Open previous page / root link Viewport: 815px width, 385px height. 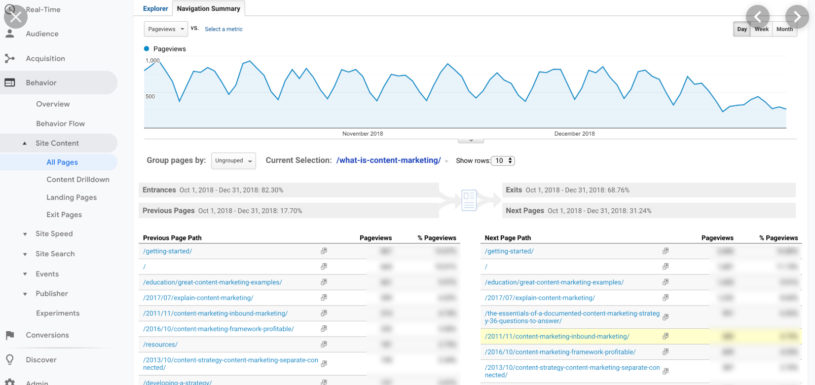(x=144, y=267)
